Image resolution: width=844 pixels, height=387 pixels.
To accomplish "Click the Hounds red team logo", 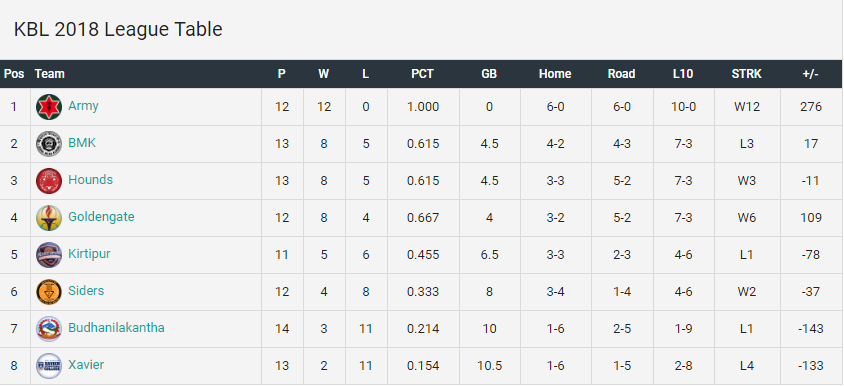I will (49, 180).
